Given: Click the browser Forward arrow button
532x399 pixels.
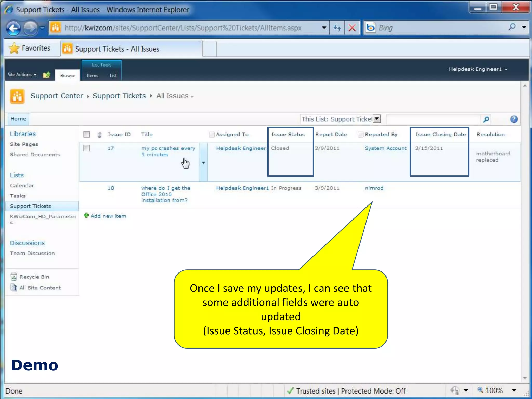Looking at the screenshot, I should tap(31, 28).
